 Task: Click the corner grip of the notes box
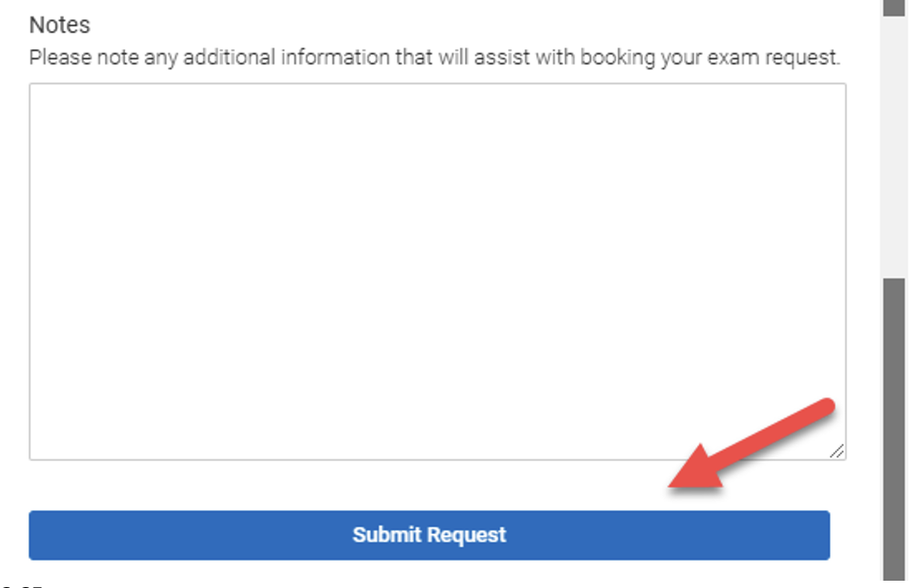coord(840,449)
